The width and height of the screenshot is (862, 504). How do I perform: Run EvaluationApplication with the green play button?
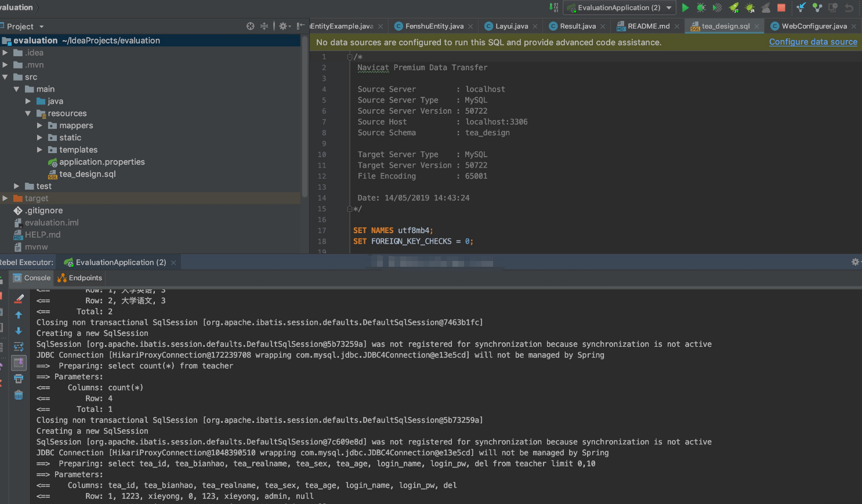pos(685,8)
